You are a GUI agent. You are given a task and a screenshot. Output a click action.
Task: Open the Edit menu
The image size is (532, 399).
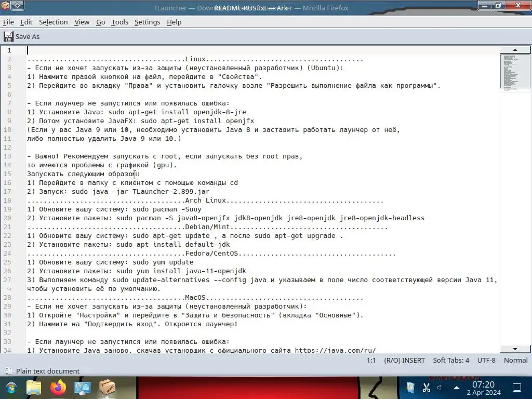pyautogui.click(x=26, y=22)
